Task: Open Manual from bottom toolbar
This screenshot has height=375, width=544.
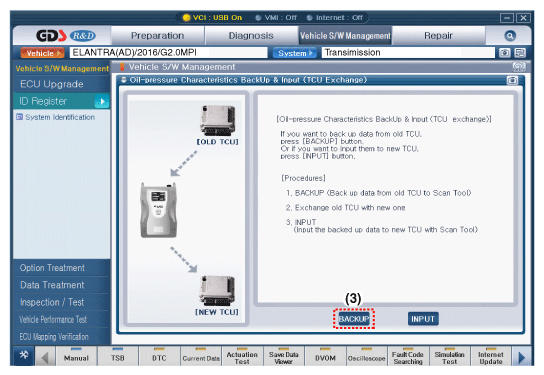Action: pyautogui.click(x=76, y=357)
